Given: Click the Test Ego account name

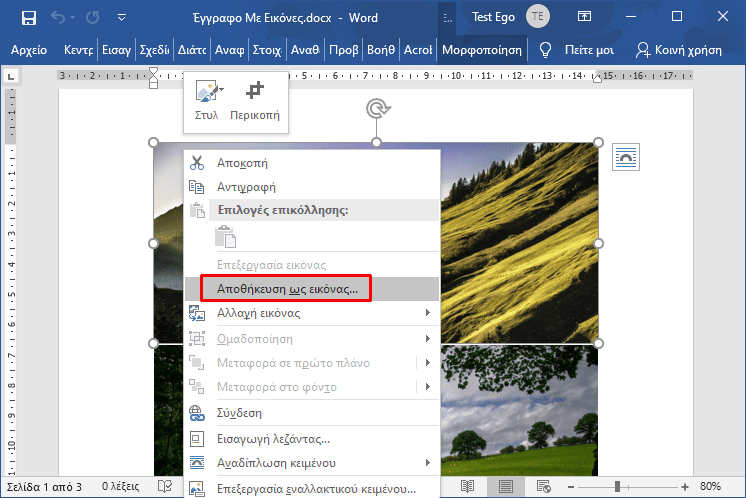Looking at the screenshot, I should point(493,17).
